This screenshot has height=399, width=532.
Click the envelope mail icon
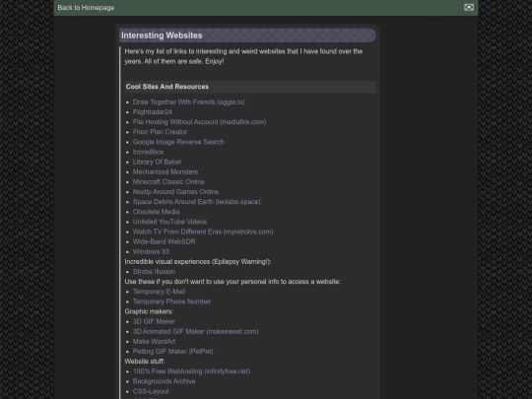click(x=469, y=7)
